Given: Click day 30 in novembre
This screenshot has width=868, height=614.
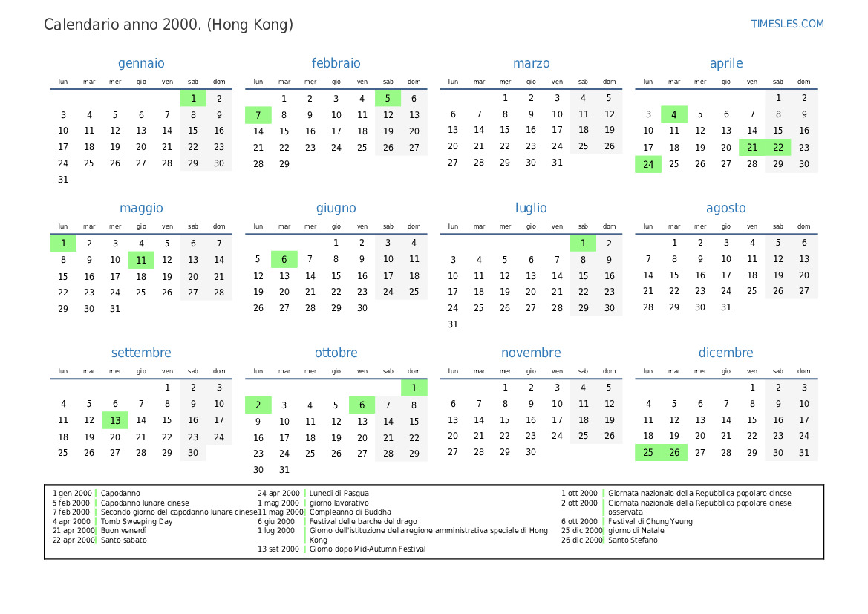Looking at the screenshot, I should click(531, 452).
